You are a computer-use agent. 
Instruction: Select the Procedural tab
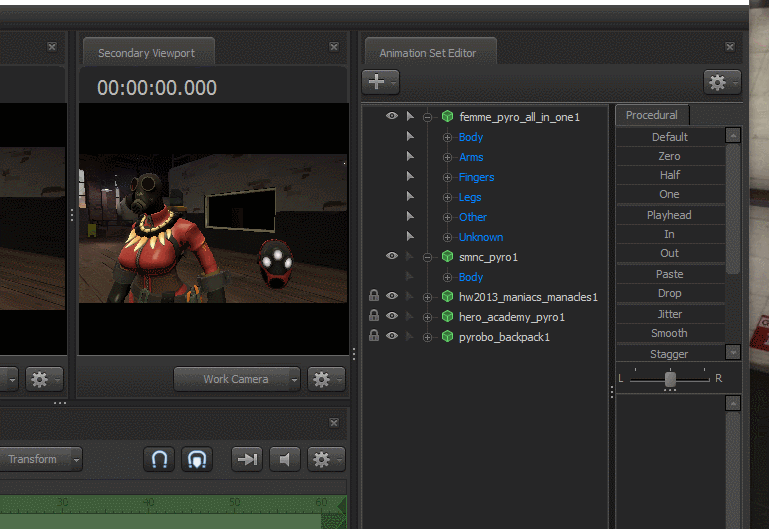pos(652,115)
